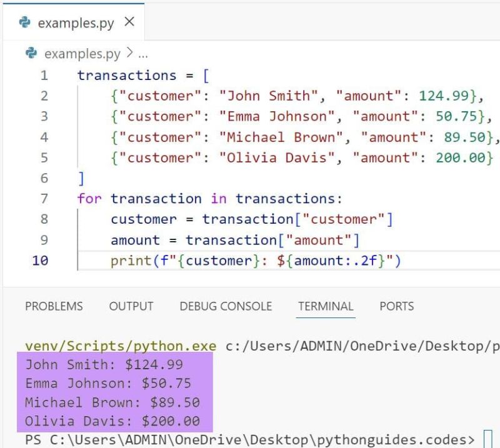Image resolution: width=500 pixels, height=448 pixels.
Task: Switch to the TERMINAL tab
Action: click(326, 306)
